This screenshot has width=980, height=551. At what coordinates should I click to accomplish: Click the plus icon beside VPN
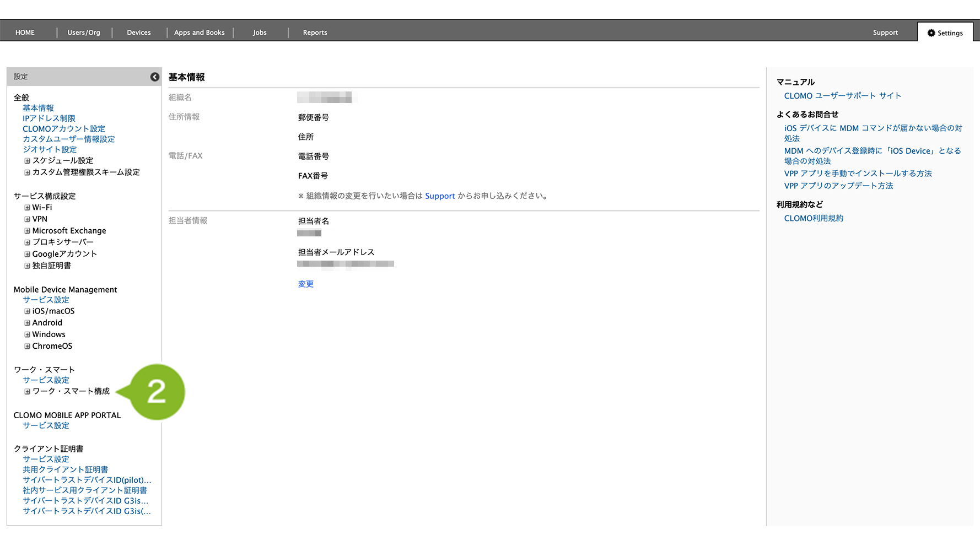click(x=27, y=219)
